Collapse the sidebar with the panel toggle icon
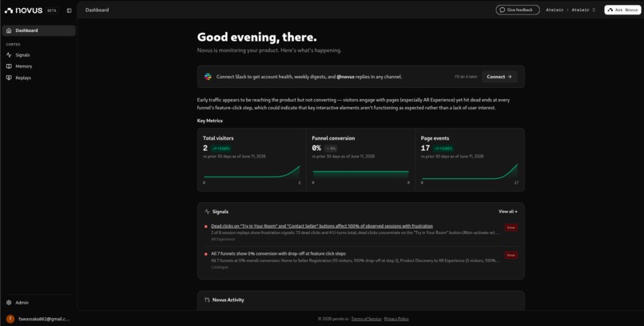The width and height of the screenshot is (644, 326). click(x=69, y=10)
